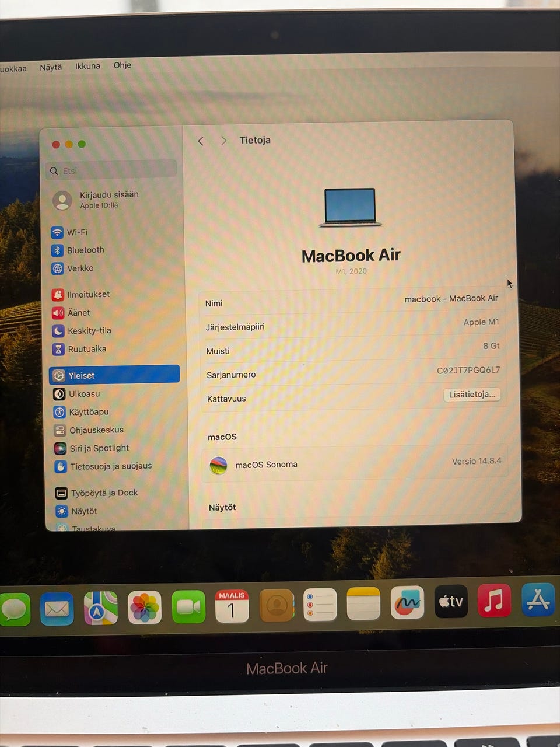Launch Mail from the Dock
The width and height of the screenshot is (560, 747).
click(57, 609)
